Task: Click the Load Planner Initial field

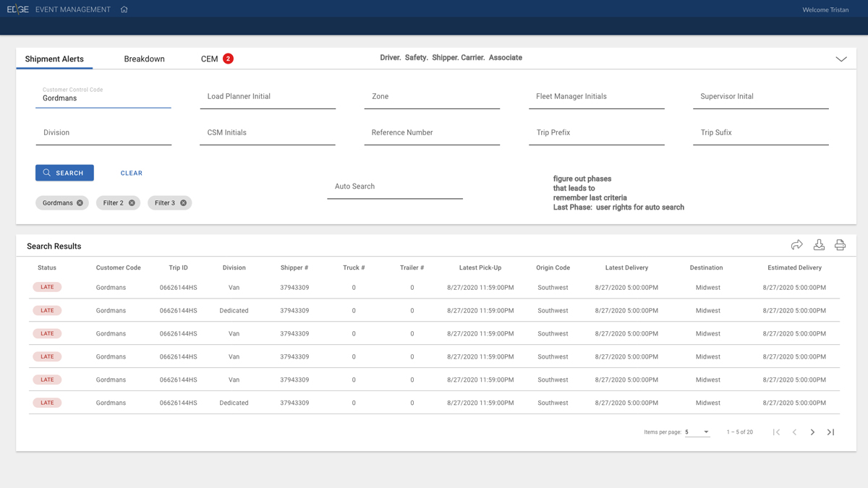Action: (267, 98)
